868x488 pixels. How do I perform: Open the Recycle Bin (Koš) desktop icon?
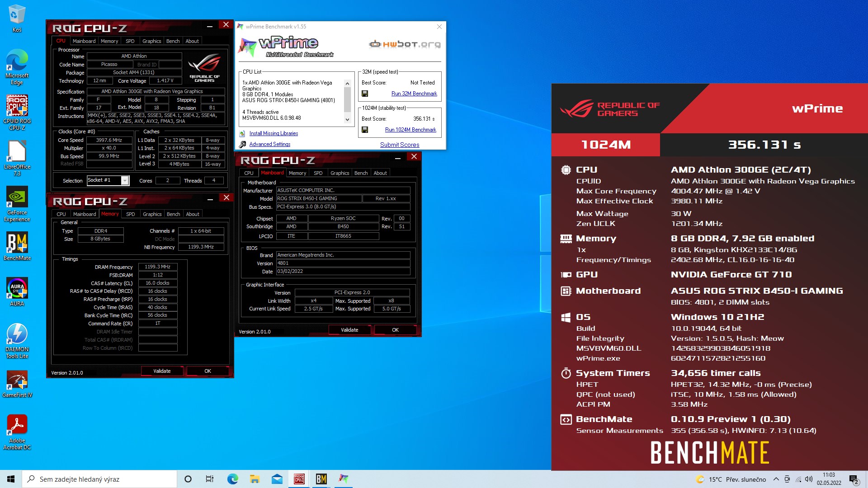17,18
